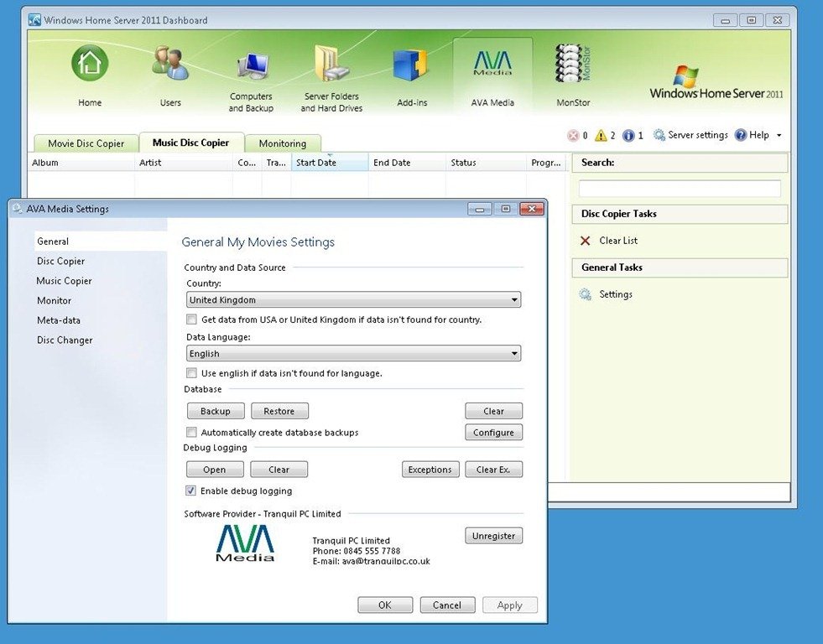The height and width of the screenshot is (644, 823).
Task: Sort by the Co... column header
Action: point(247,163)
